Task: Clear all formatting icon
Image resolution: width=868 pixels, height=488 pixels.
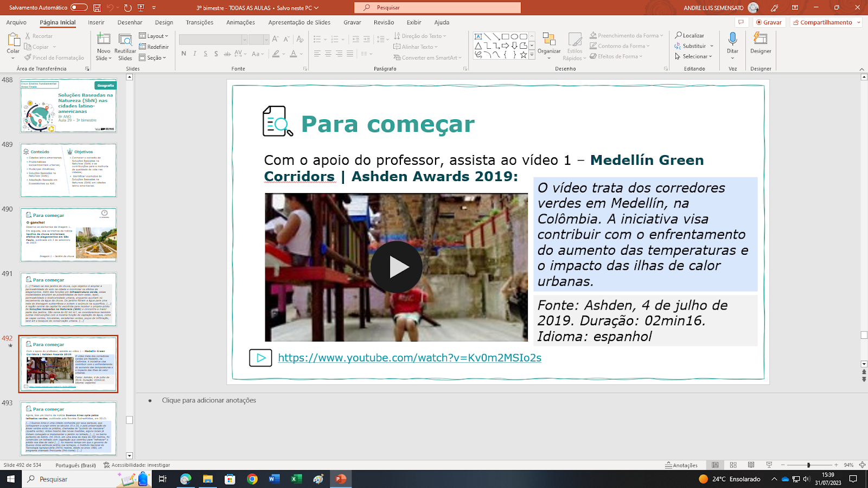Action: click(x=300, y=39)
